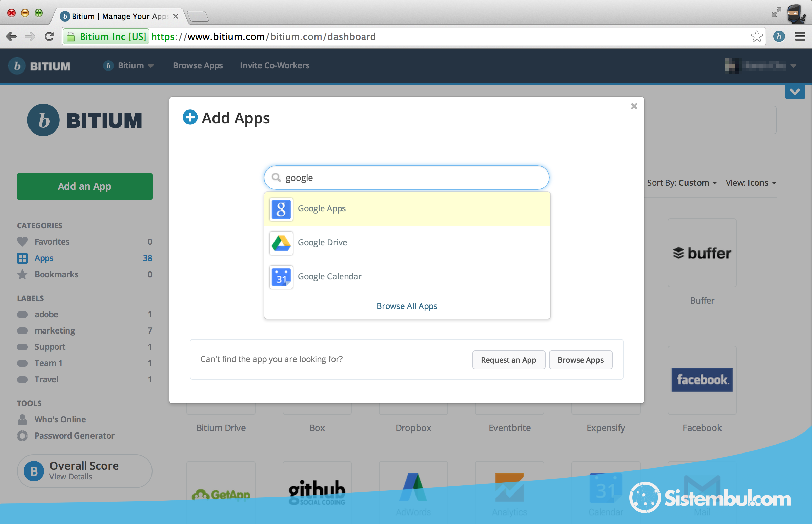The image size is (812, 524).
Task: Click the Eventbrite app label
Action: click(x=510, y=428)
